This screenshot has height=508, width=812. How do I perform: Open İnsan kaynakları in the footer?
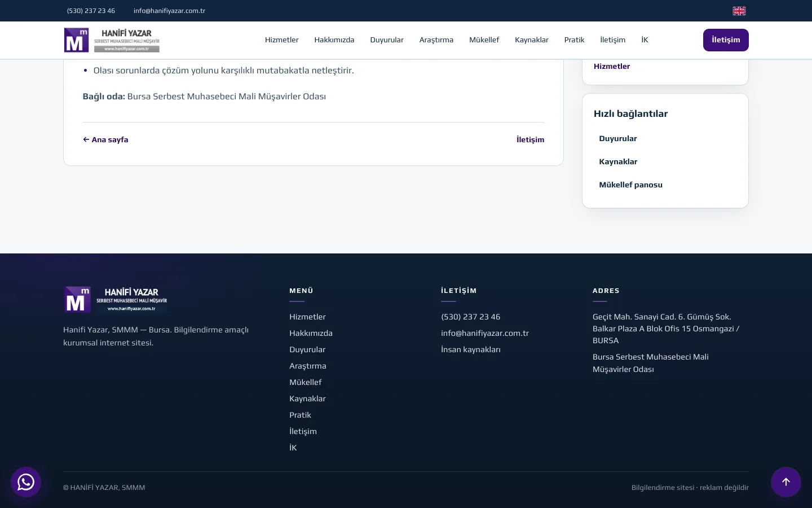tap(471, 349)
